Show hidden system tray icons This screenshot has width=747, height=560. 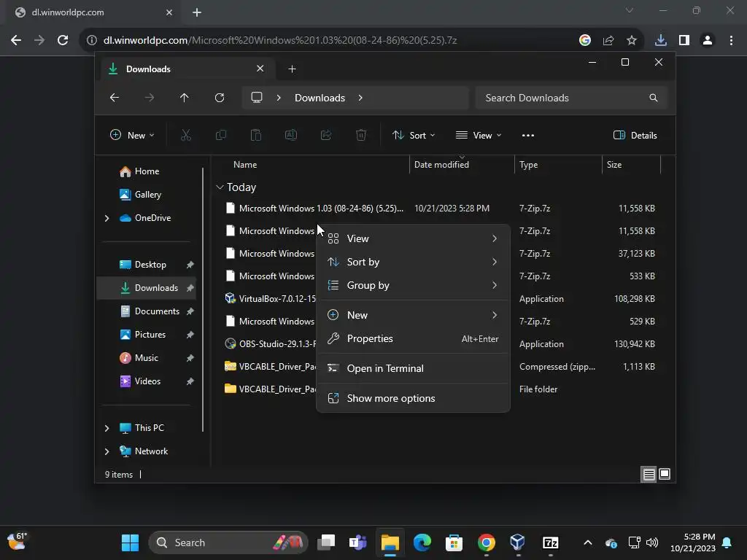coord(588,542)
